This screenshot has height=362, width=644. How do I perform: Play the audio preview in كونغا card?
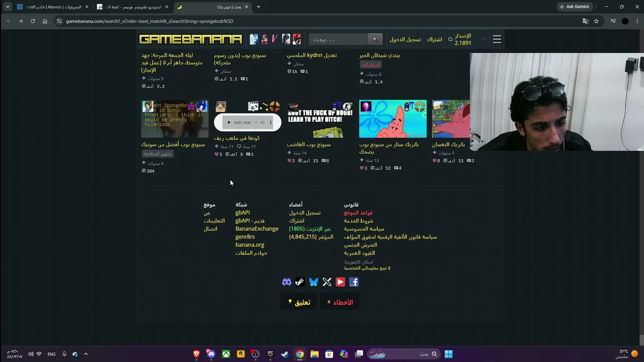[229, 123]
